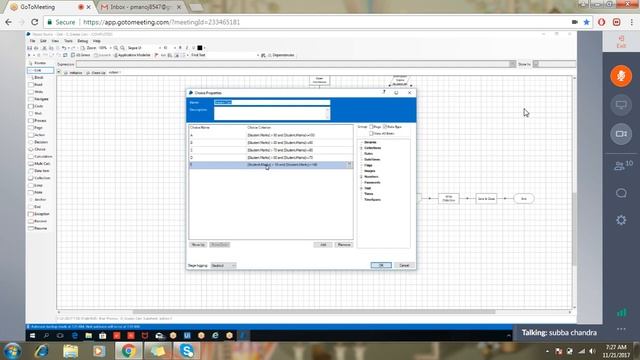
Task: Click the Description text box
Action: (x=272, y=113)
